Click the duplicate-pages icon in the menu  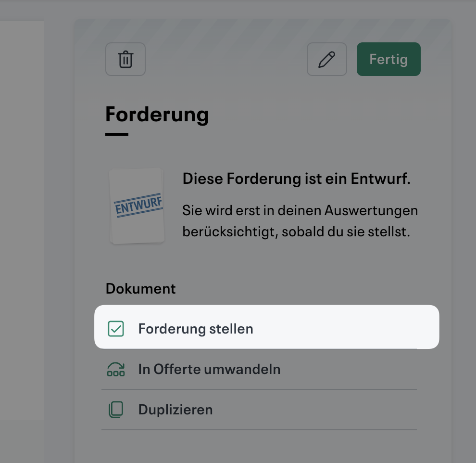[116, 409]
